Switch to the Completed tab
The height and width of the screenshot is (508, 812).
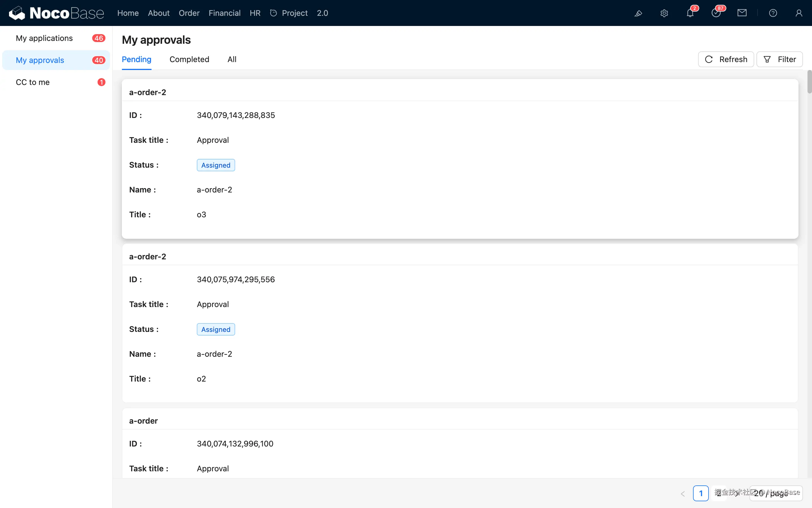click(189, 60)
